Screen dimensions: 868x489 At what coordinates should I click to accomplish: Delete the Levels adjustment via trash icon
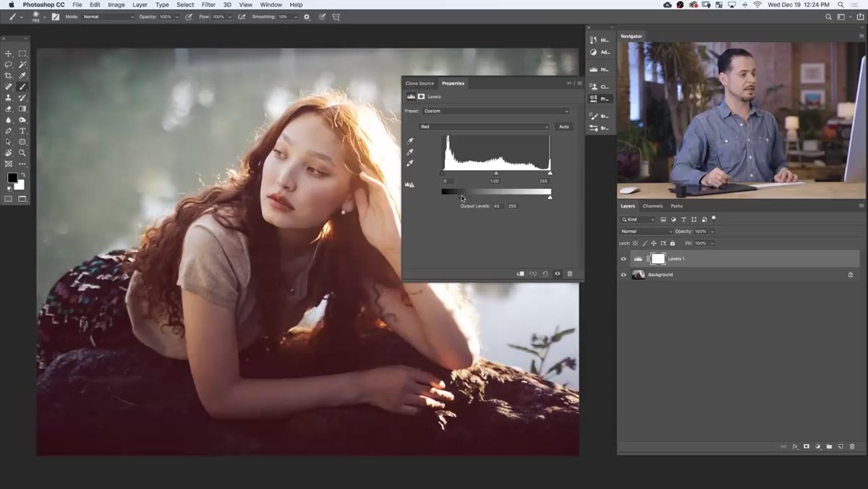pos(569,273)
